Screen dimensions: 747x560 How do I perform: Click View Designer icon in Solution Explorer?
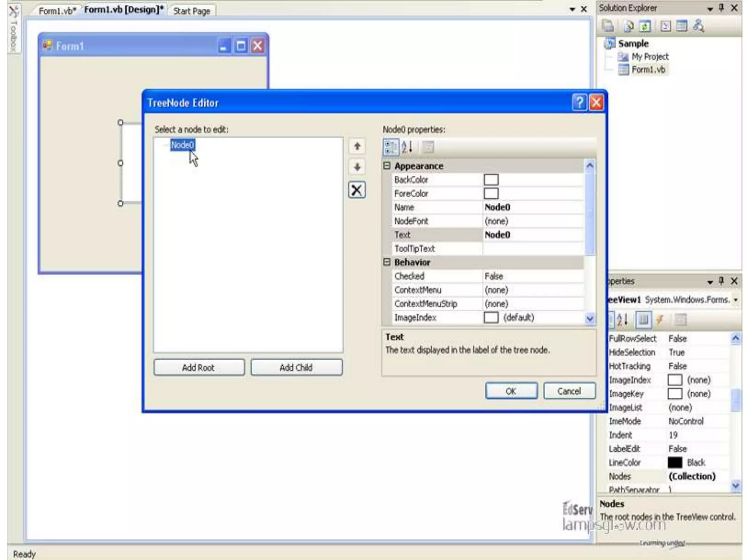681,26
